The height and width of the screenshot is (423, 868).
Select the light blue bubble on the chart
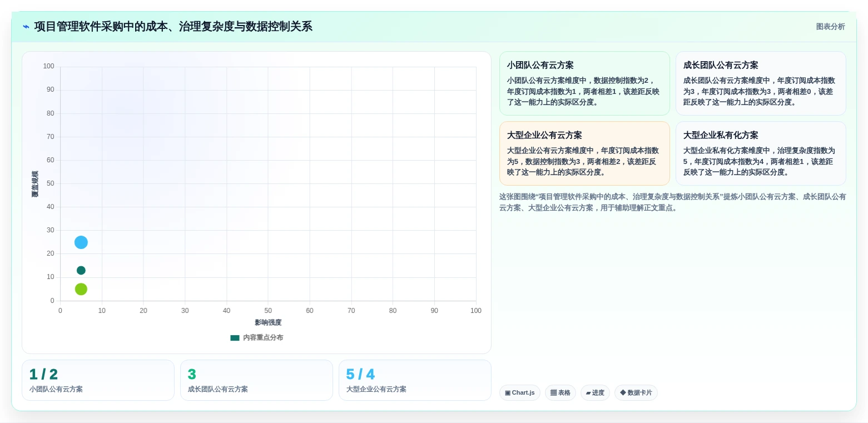pos(81,242)
